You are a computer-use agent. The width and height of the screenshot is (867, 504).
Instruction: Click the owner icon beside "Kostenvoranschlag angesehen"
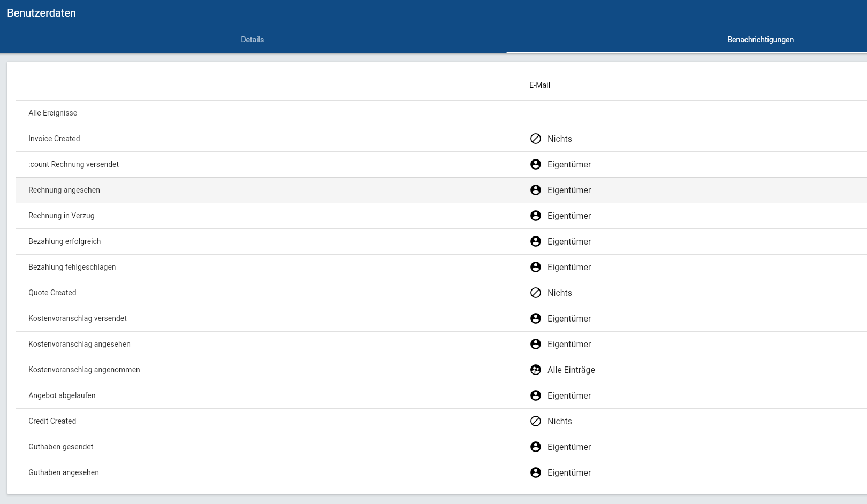point(536,344)
